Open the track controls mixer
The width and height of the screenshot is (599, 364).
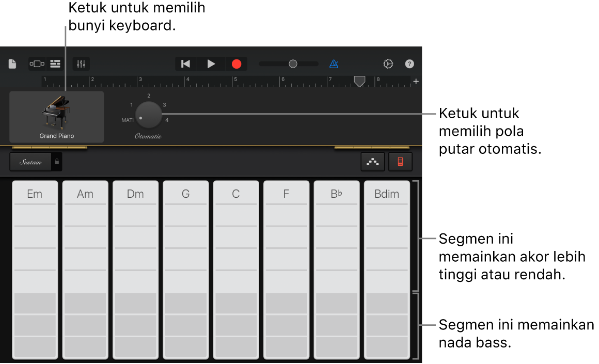[81, 64]
